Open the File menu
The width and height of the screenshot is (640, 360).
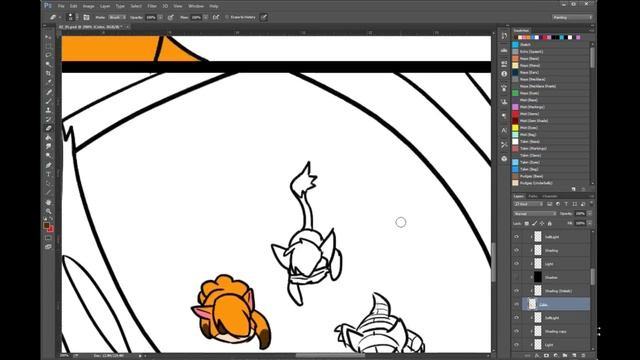[x=61, y=6]
